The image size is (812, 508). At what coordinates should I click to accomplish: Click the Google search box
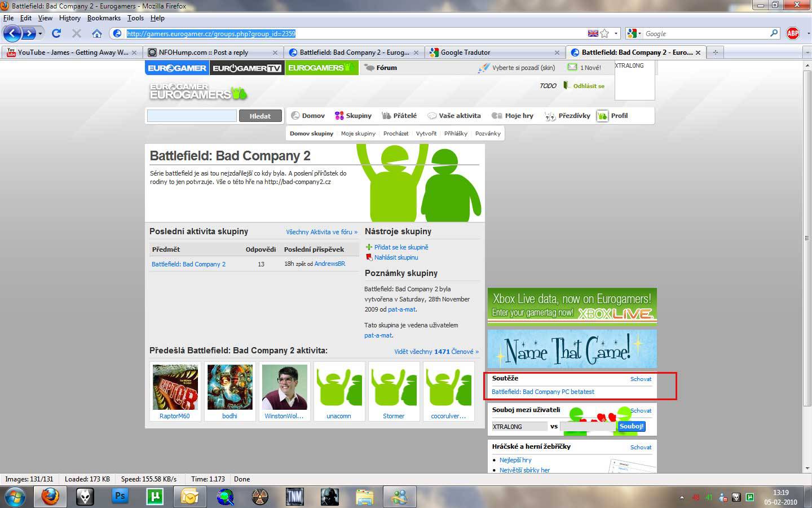(706, 33)
